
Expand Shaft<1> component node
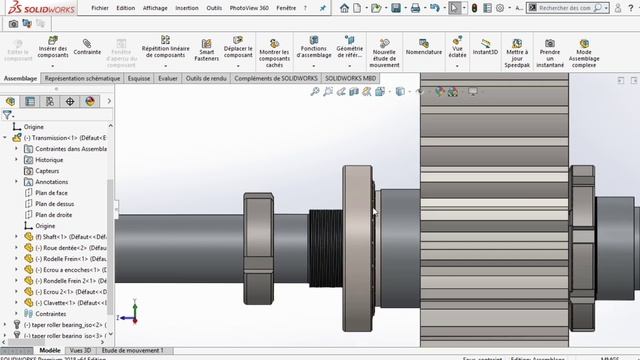(16, 237)
